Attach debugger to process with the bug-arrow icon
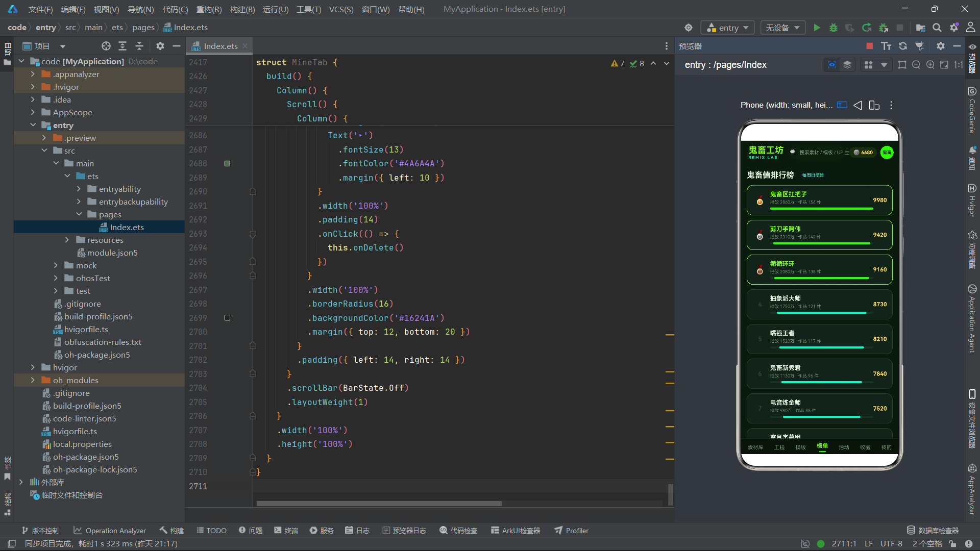 coord(884,28)
